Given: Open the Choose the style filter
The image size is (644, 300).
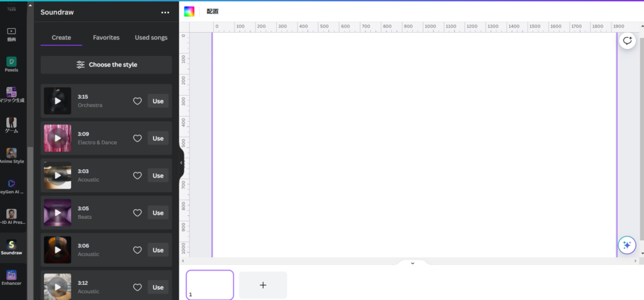Looking at the screenshot, I should [106, 65].
